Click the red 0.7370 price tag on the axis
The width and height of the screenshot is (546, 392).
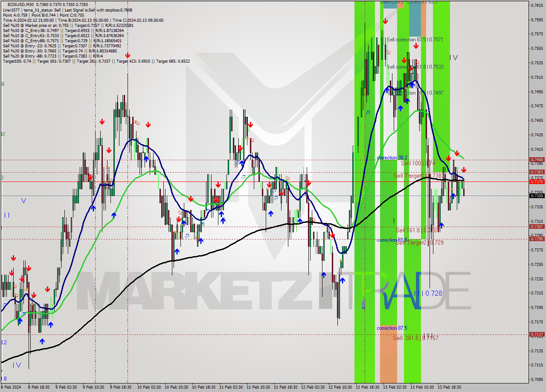click(537, 182)
